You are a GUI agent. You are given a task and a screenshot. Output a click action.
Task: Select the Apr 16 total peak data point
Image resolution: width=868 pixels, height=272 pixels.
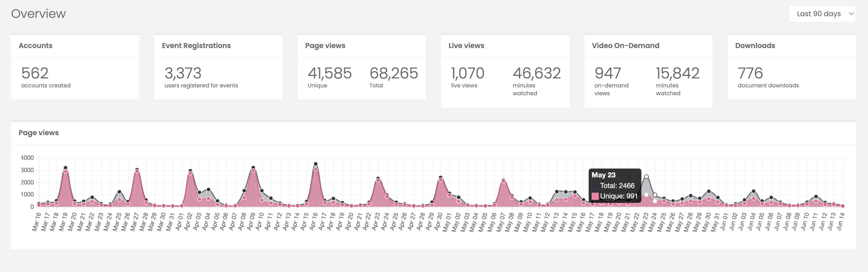click(315, 164)
